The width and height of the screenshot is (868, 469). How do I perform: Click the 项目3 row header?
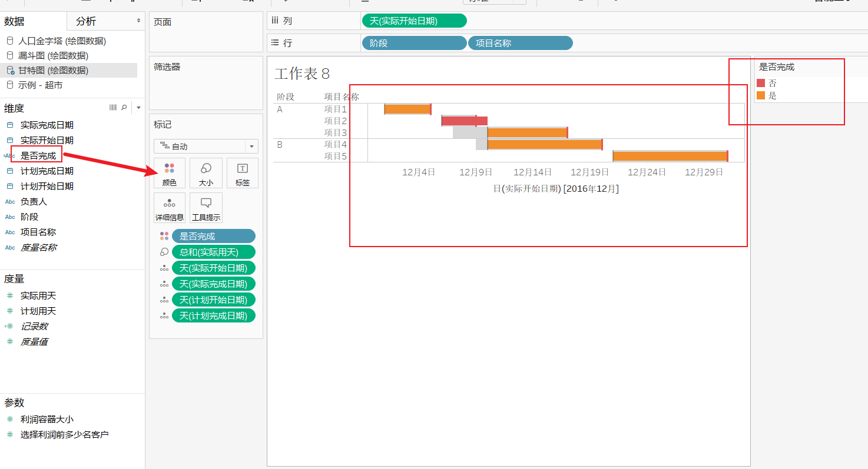(x=336, y=132)
